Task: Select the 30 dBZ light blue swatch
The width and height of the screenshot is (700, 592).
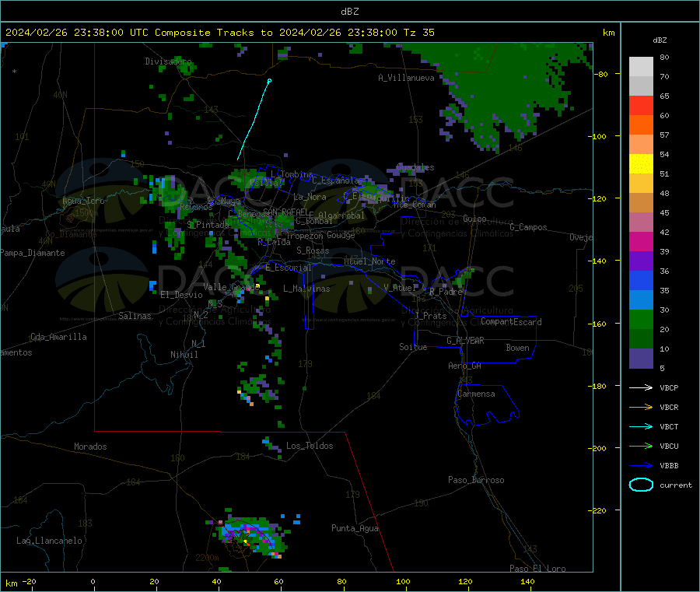Action: click(x=641, y=300)
